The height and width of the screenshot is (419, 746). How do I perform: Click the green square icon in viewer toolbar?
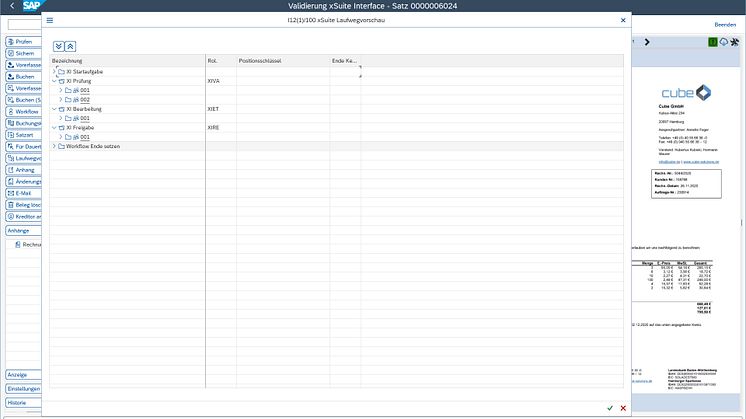[713, 42]
